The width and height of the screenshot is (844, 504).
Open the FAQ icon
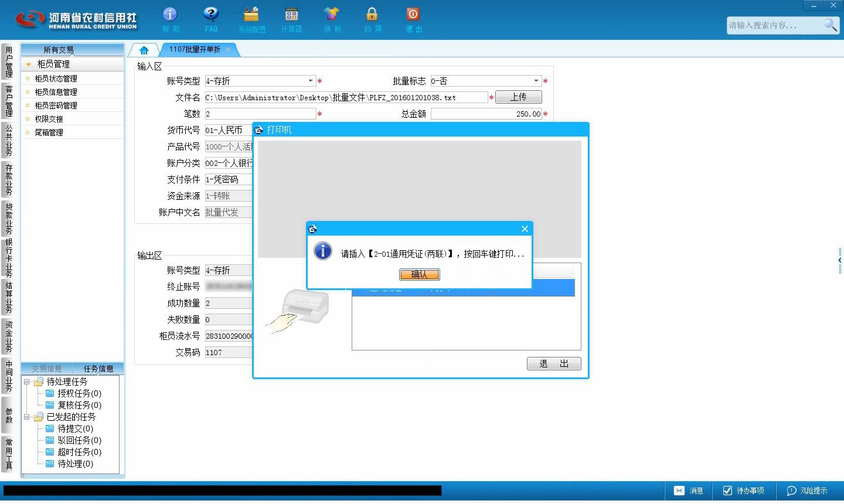[x=211, y=19]
